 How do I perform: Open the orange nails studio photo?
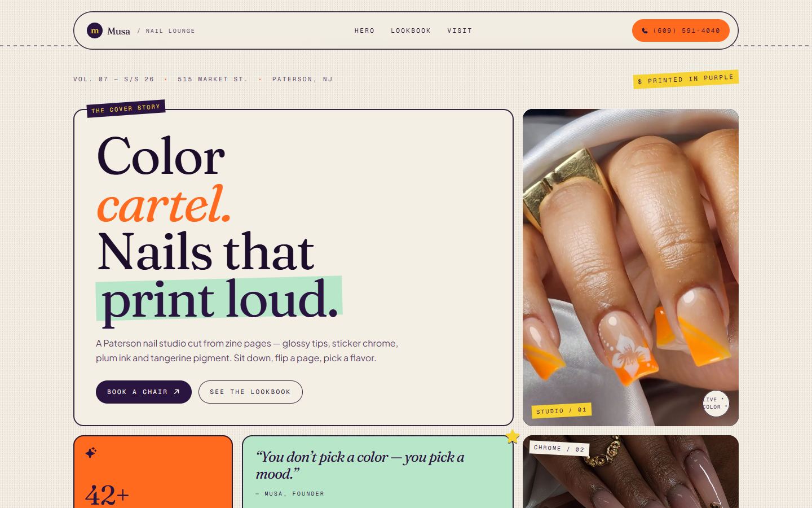pos(630,267)
